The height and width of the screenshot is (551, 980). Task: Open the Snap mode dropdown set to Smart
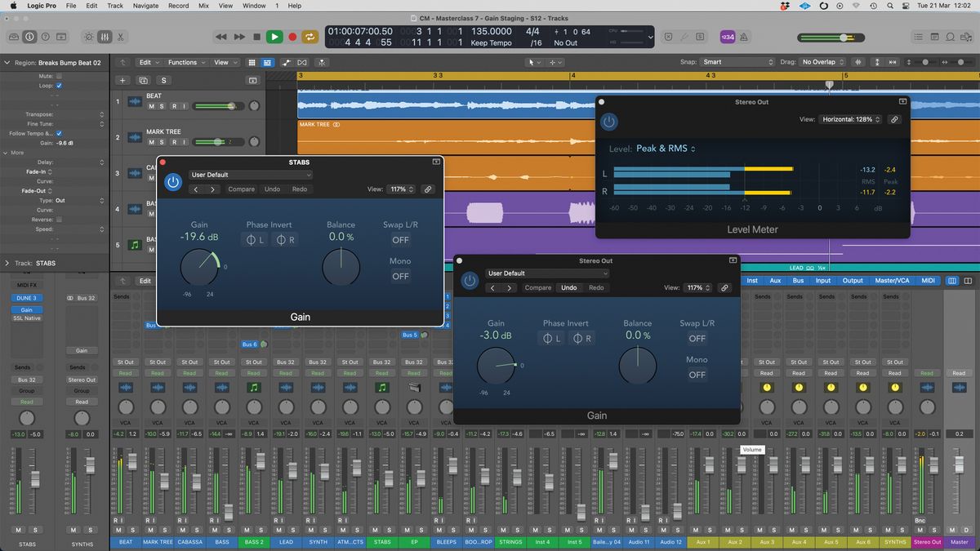click(x=737, y=61)
